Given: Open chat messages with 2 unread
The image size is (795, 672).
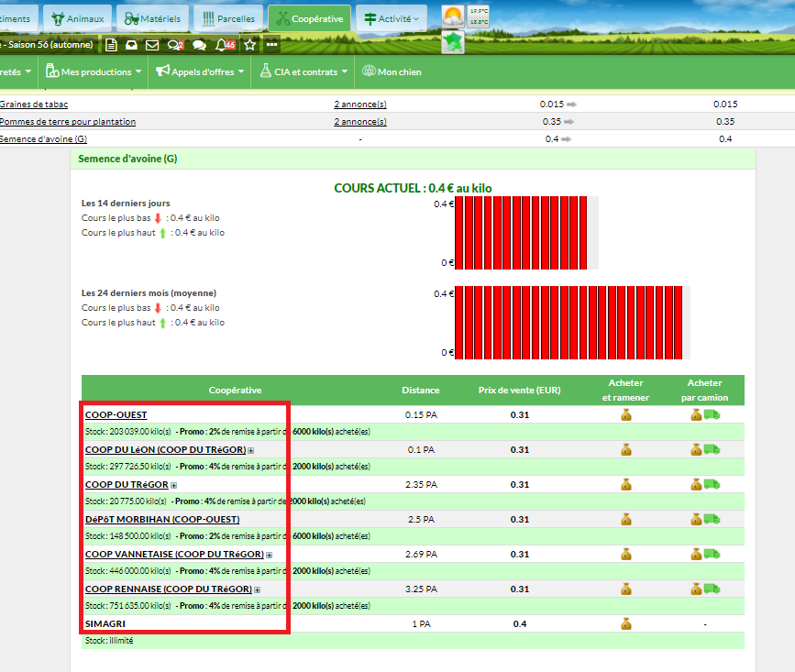Looking at the screenshot, I should [x=175, y=45].
